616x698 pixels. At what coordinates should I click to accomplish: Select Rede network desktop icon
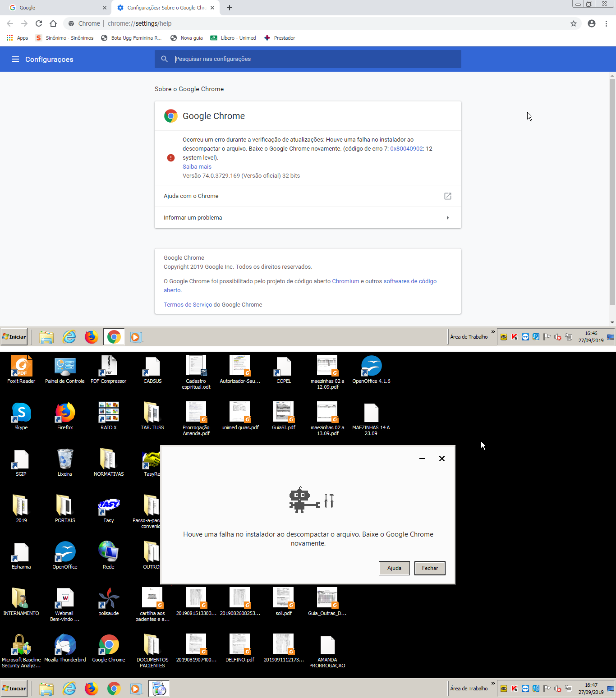click(x=109, y=556)
